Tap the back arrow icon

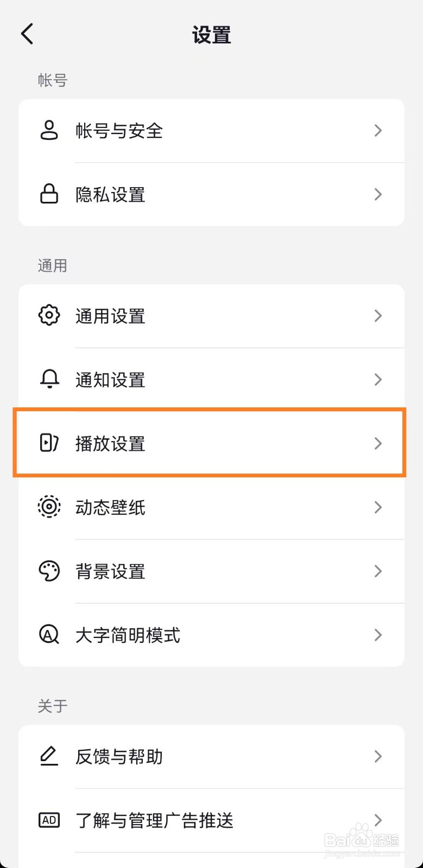point(27,34)
